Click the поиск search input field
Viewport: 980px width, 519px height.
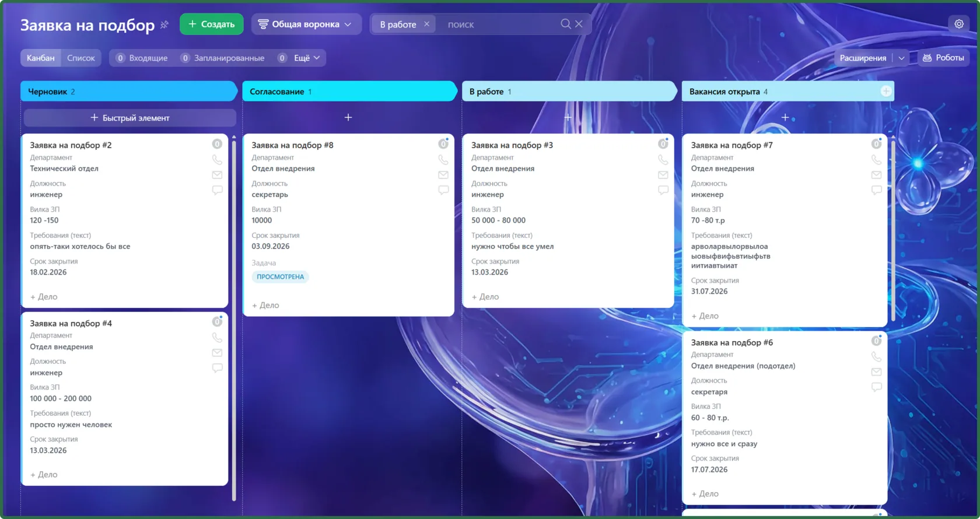(x=501, y=24)
